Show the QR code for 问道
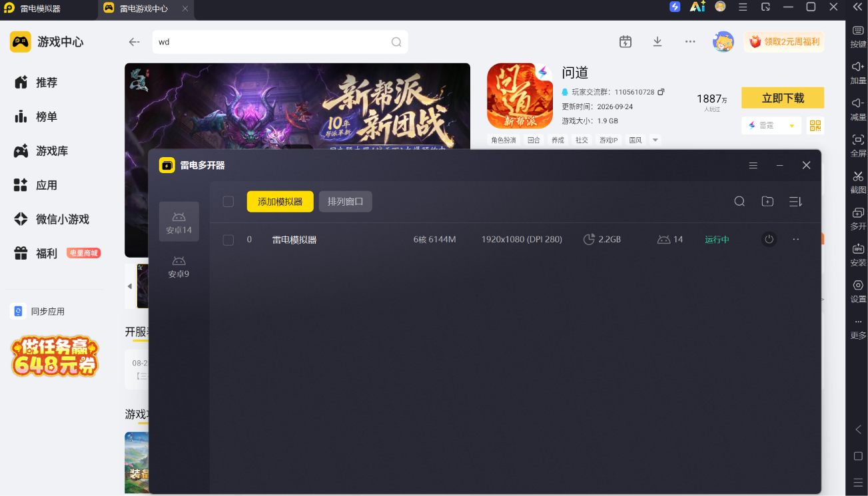 click(815, 125)
